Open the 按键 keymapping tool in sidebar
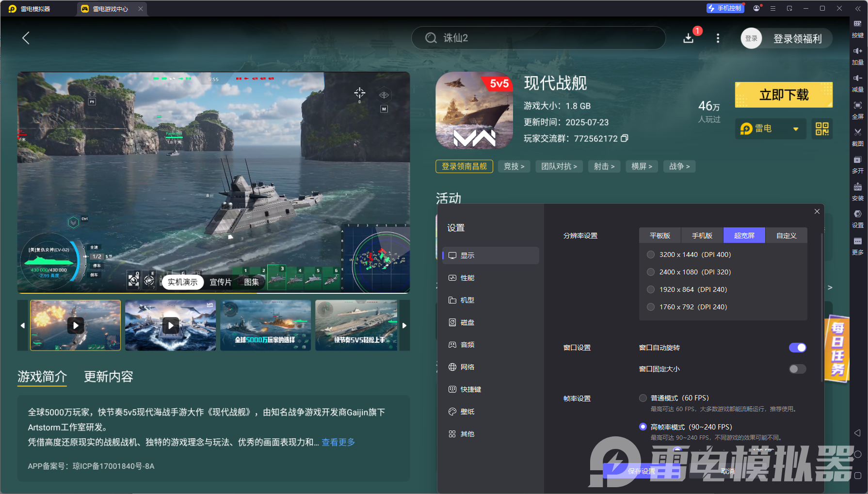Image resolution: width=868 pixels, height=494 pixels. click(857, 28)
